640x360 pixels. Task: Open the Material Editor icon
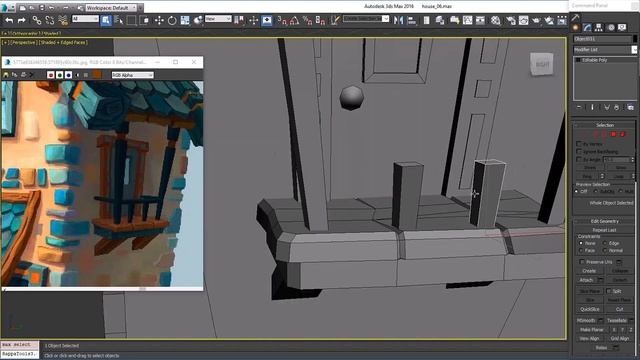[496, 20]
